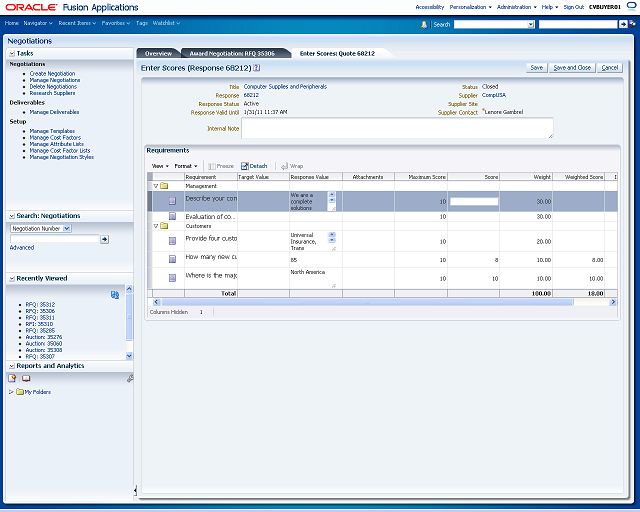Click the table scrollbar right arrow
This screenshot has width=640, height=512.
(613, 302)
